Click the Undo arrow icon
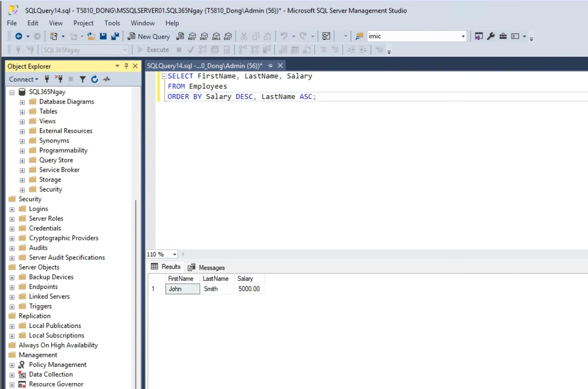The image size is (588, 389). pyautogui.click(x=284, y=36)
